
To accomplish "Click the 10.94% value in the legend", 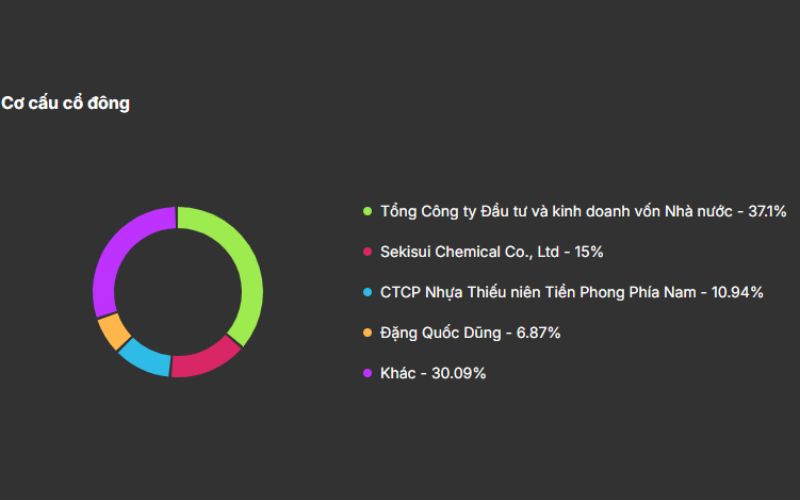I will tap(737, 292).
